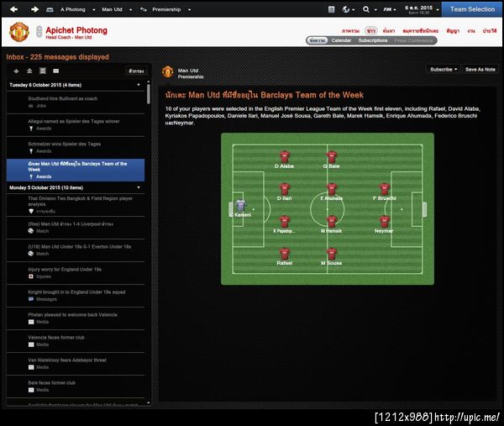
Task: Open the world globe menu icon
Action: pos(346,9)
